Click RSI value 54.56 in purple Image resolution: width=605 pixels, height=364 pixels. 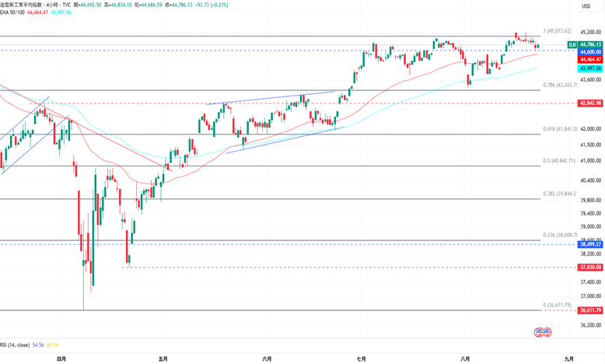(x=38, y=345)
